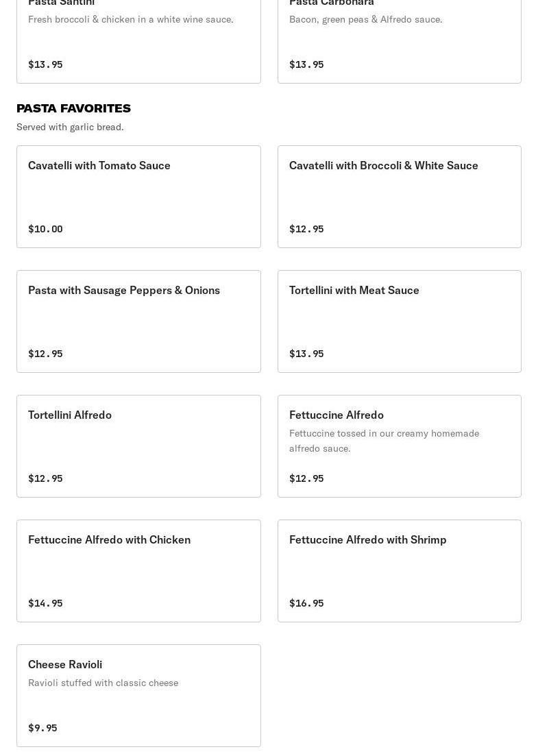Screen dimensions: 538x756
Task: Click the Pasta Favorites section heading
Action: (x=74, y=108)
